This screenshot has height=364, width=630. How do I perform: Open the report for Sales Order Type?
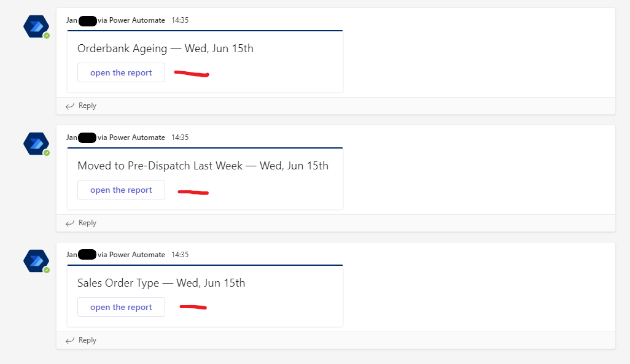(x=121, y=307)
